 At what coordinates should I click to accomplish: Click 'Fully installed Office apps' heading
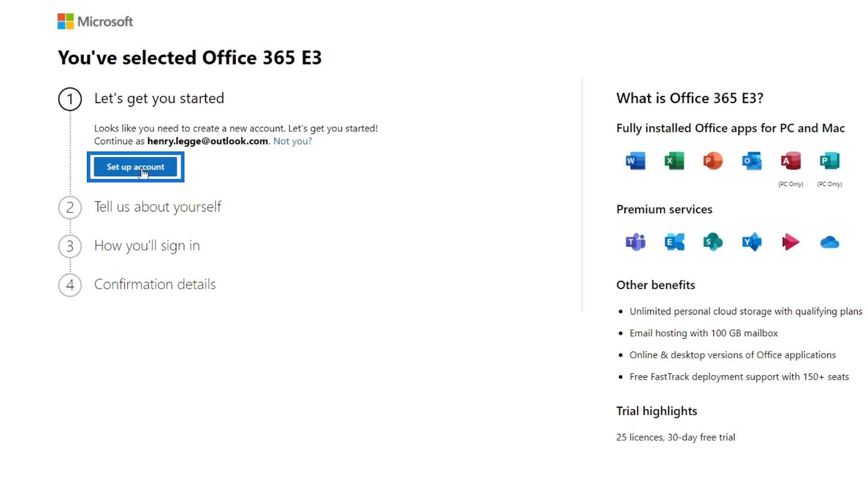pos(731,128)
